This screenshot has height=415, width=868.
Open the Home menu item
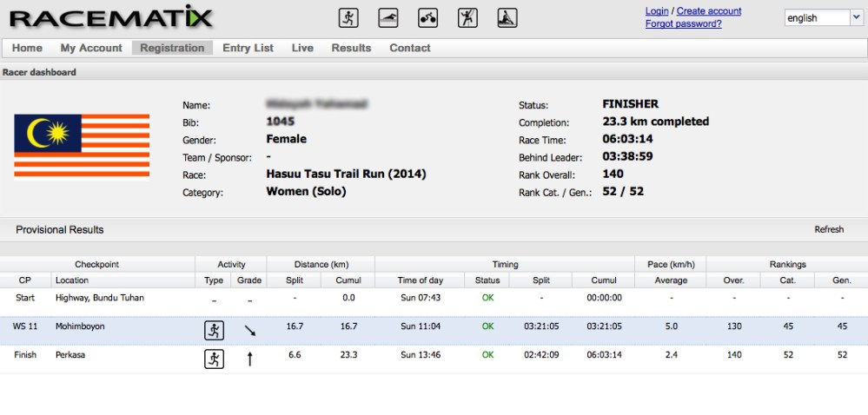[x=28, y=48]
